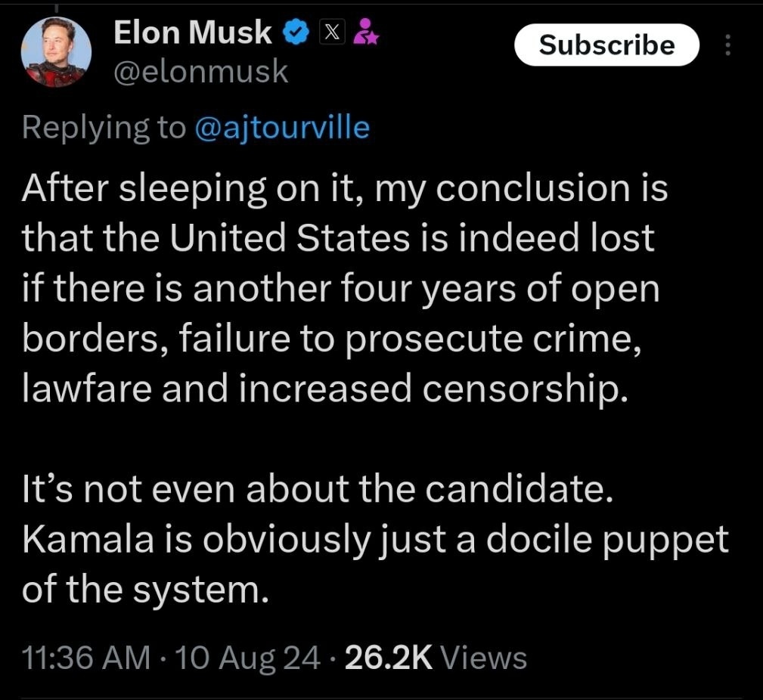Click the 'After sleeping on it' paragraph
This screenshot has width=763, height=700.
click(344, 289)
